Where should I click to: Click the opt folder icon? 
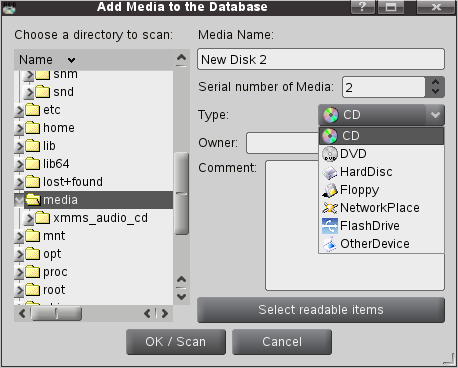click(x=32, y=254)
